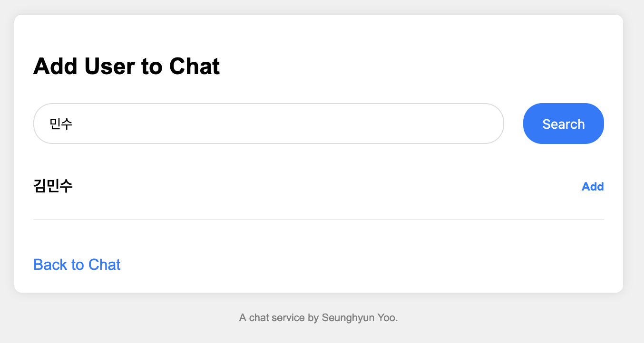
Task: Click the footer text about Seunghyun Yoo
Action: click(x=318, y=317)
